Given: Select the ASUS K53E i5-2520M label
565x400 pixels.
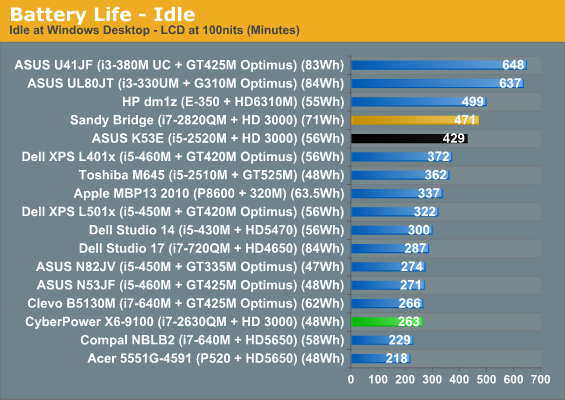Looking at the screenshot, I should pos(218,139).
